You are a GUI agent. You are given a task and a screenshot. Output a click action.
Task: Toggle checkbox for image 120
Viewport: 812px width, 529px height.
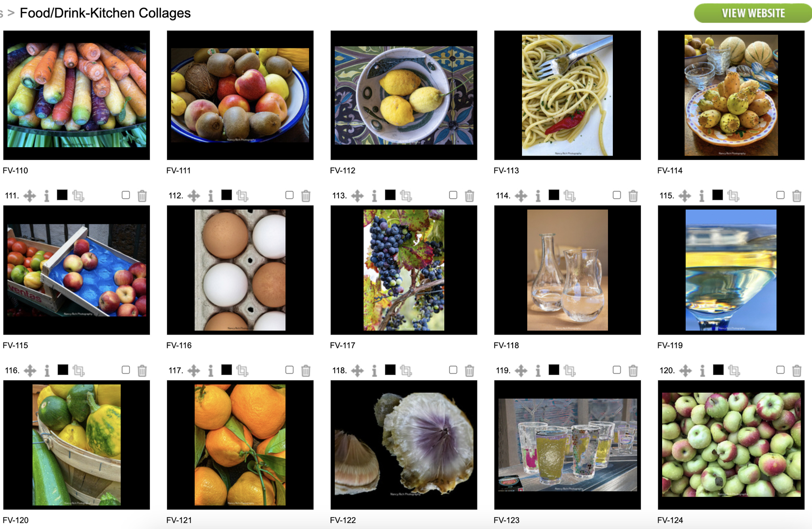tap(780, 370)
